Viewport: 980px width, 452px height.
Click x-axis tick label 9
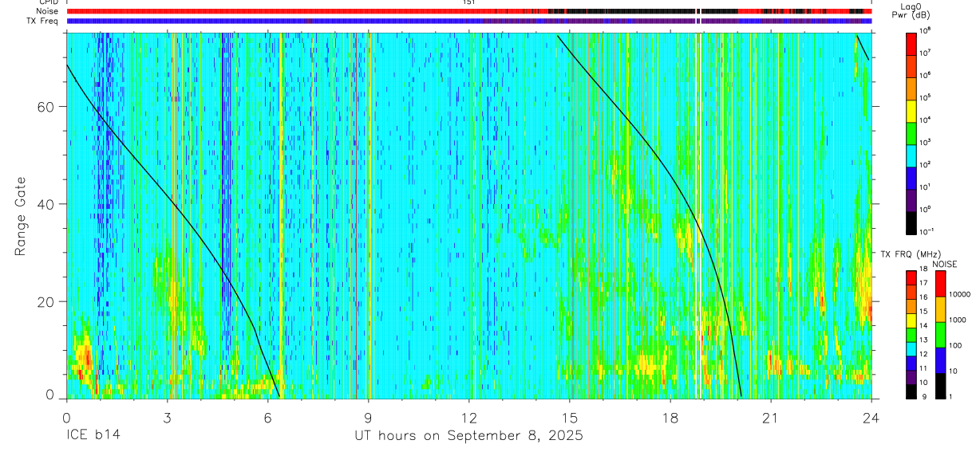pyautogui.click(x=369, y=417)
